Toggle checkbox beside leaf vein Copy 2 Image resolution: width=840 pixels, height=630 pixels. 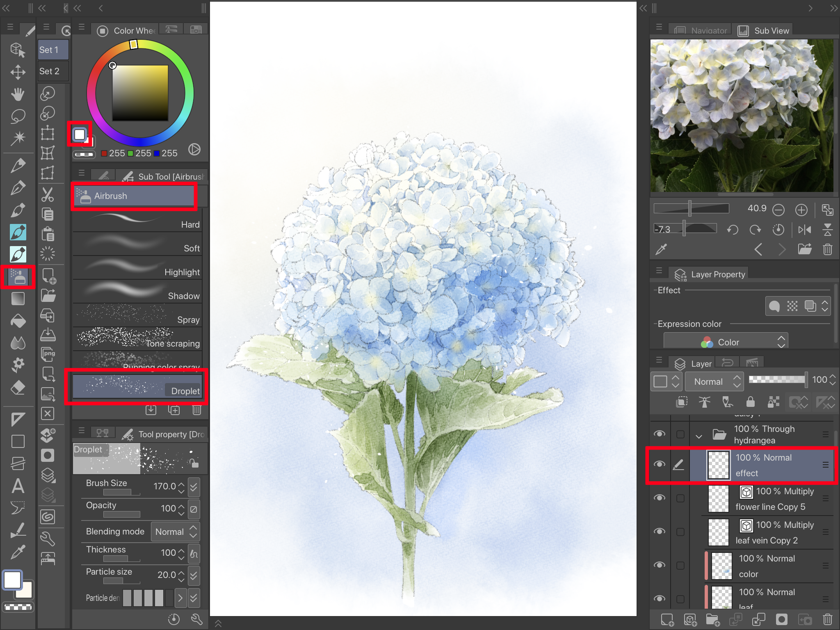click(x=680, y=532)
